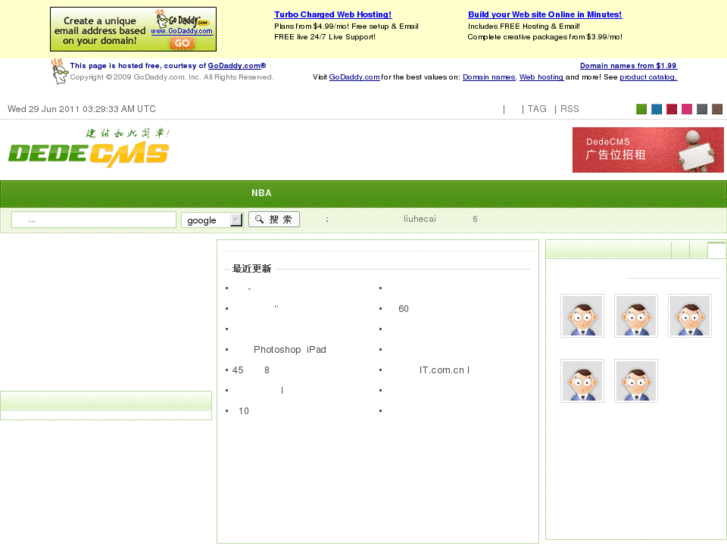Select the pink theme color swatch

tap(687, 109)
